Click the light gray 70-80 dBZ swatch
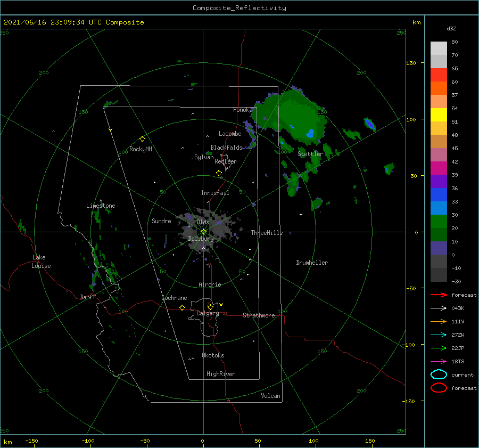Image resolution: width=479 pixels, height=448 pixels. coord(439,48)
